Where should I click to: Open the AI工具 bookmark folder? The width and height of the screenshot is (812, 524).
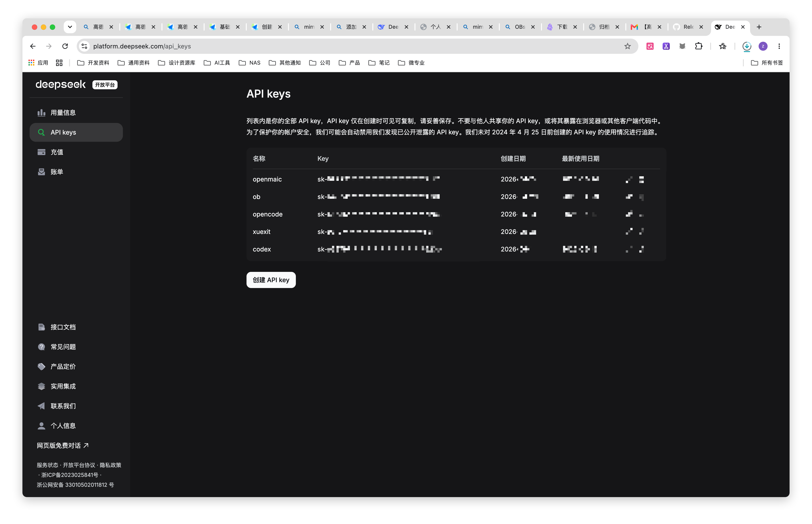pyautogui.click(x=217, y=63)
